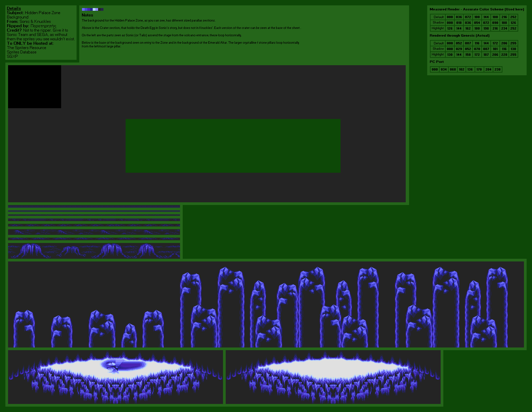This screenshot has height=412, width=532.
Task: Select the '034' value in PC Port row
Action: point(444,70)
